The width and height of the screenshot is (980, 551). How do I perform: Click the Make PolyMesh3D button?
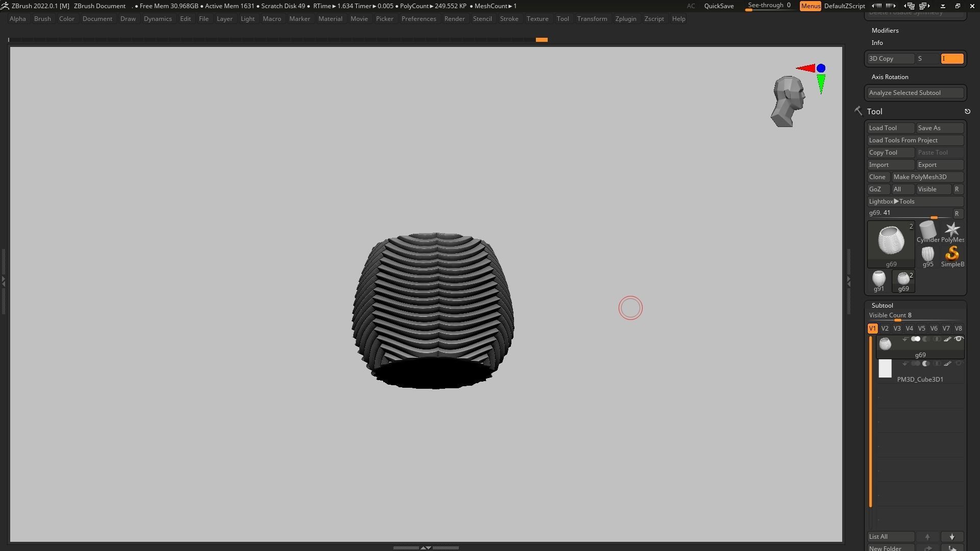click(x=927, y=177)
